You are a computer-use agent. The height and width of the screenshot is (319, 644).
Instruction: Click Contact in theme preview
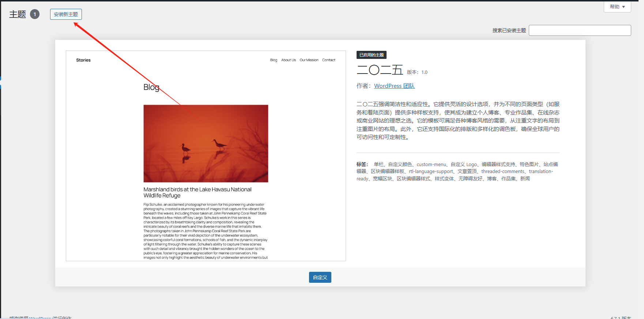pyautogui.click(x=329, y=60)
